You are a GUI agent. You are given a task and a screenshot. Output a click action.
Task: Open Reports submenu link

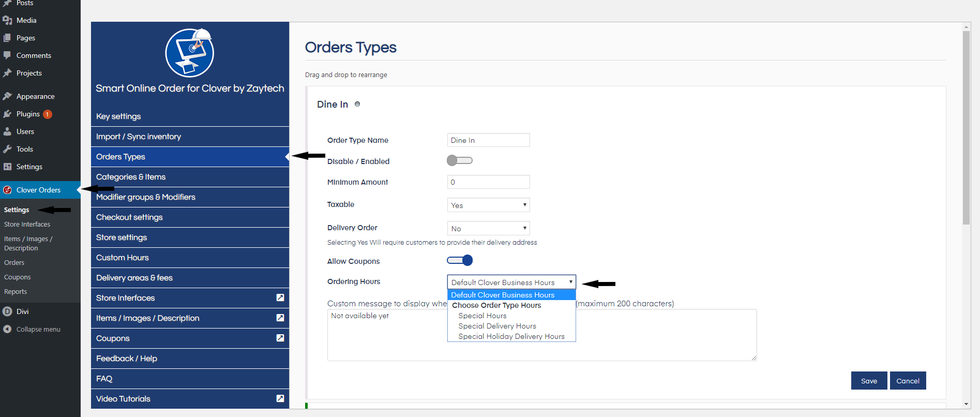point(16,291)
